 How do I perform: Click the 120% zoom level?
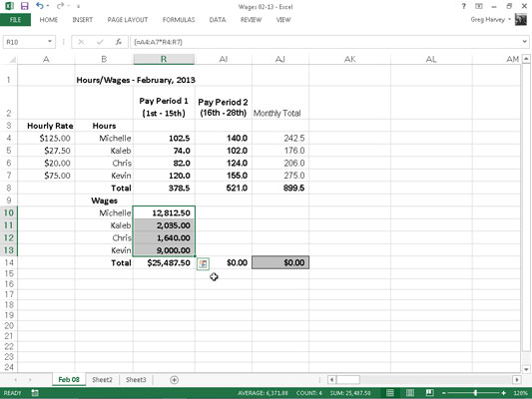click(x=520, y=393)
